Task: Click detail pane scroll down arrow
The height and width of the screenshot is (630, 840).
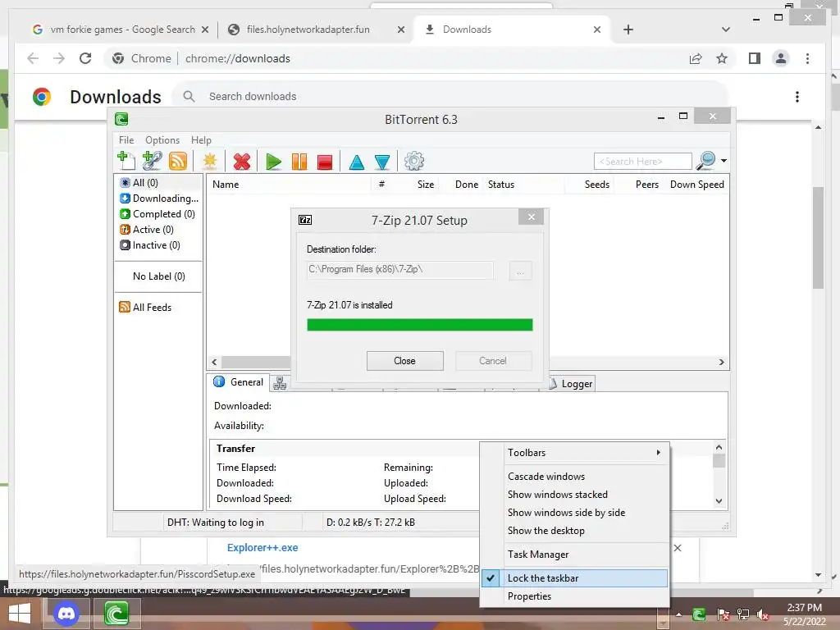Action: coord(719,501)
